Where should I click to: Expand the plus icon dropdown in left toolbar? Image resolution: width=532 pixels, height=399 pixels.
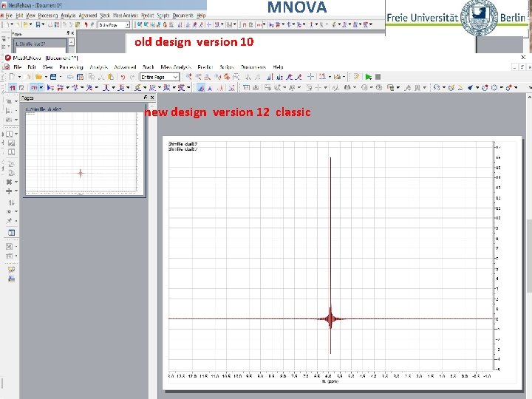click(x=16, y=191)
